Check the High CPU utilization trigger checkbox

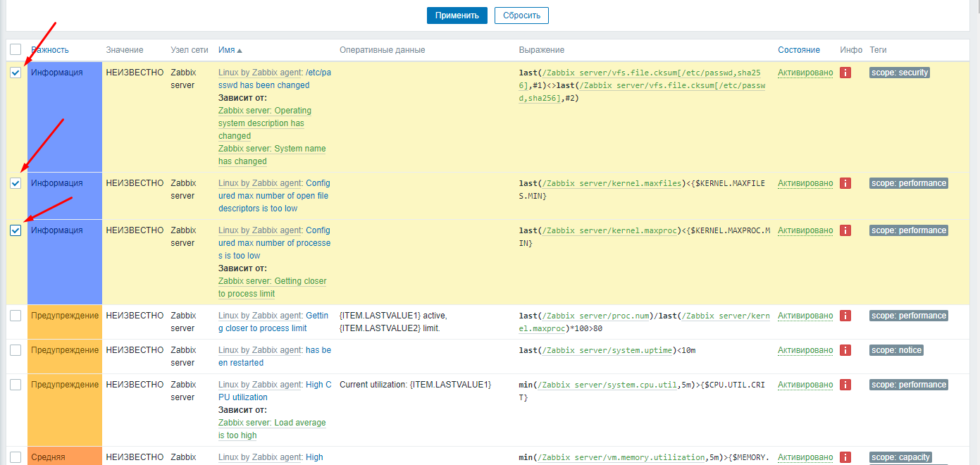[15, 385]
